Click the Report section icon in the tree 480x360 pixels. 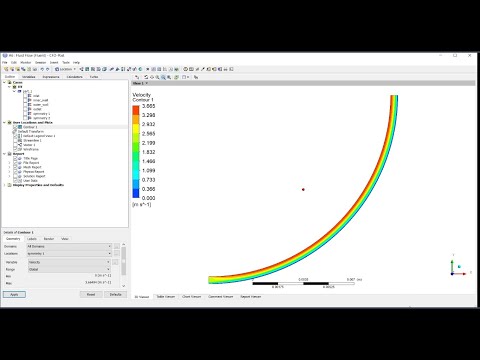pyautogui.click(x=10, y=154)
